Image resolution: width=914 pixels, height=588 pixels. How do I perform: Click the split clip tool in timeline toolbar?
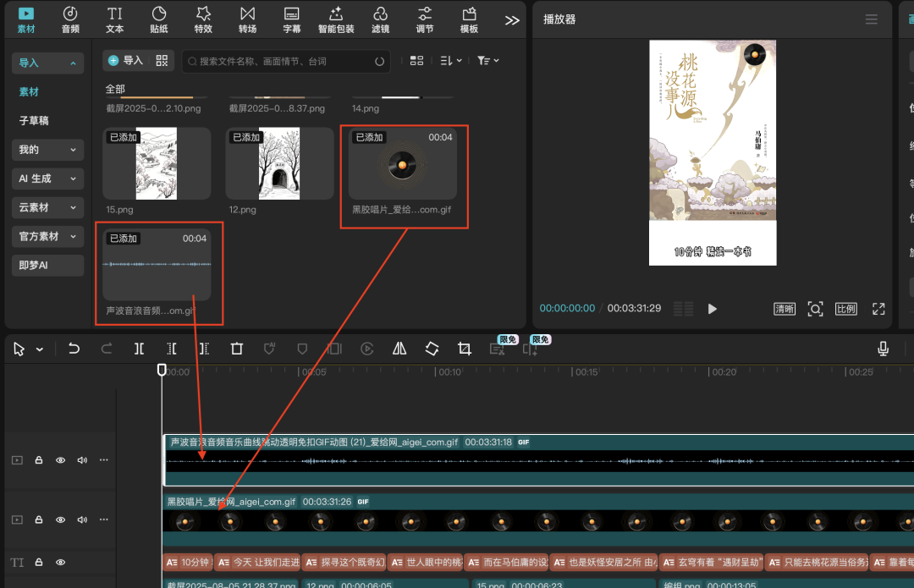coord(140,349)
